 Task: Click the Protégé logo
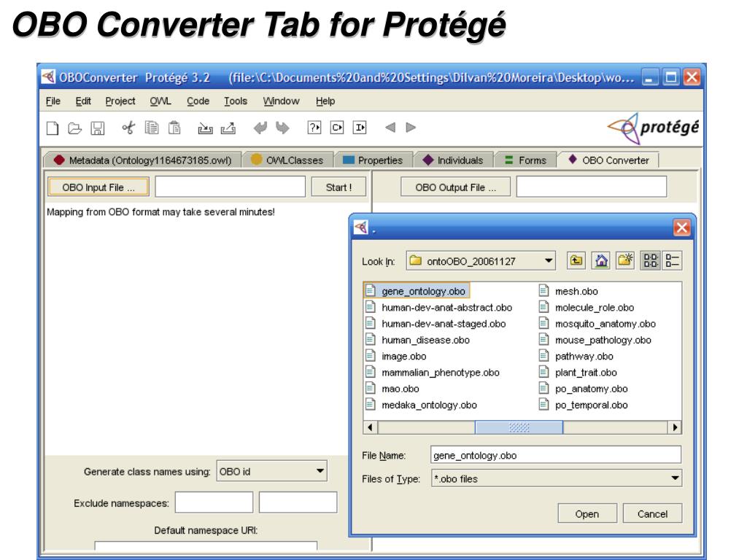[653, 128]
